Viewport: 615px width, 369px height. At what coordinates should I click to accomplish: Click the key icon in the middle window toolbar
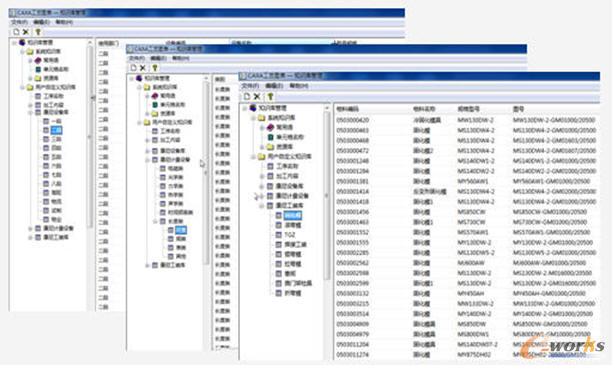click(x=155, y=68)
